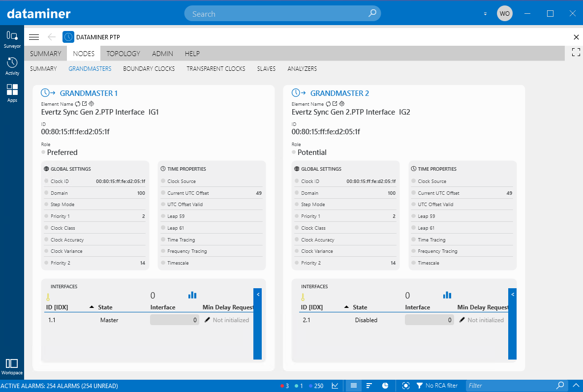Expand the alarm console with the up chevron

(576, 385)
